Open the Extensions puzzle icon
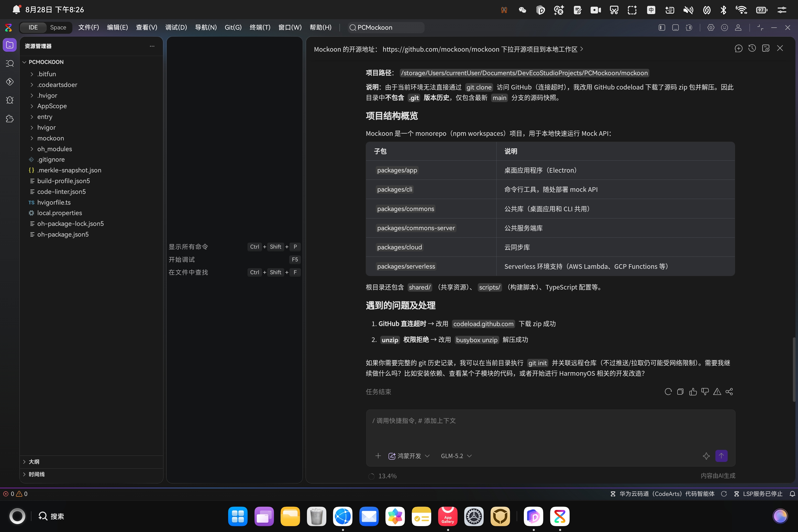 10,119
